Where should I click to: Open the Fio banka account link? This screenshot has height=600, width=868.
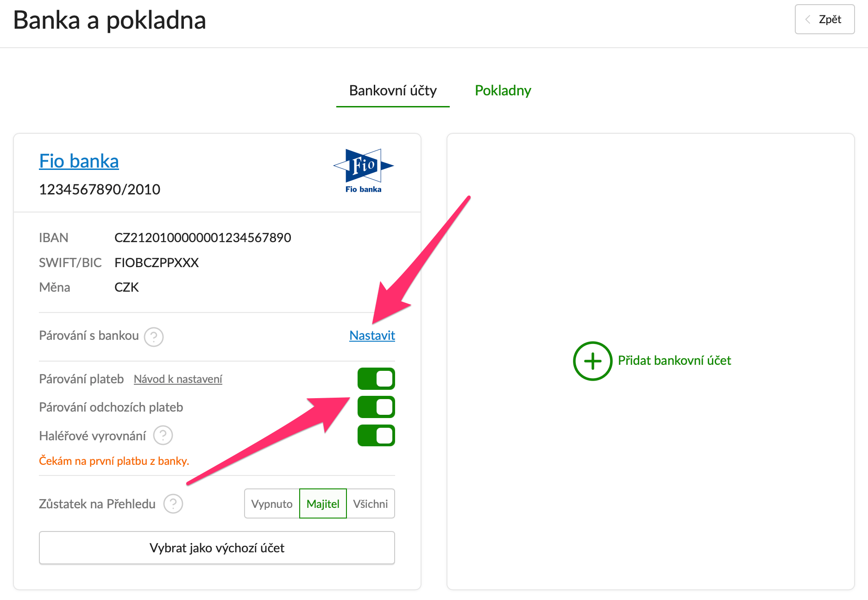(x=79, y=161)
